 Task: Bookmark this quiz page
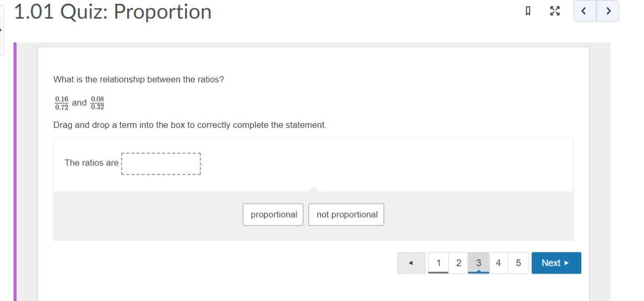tap(528, 11)
